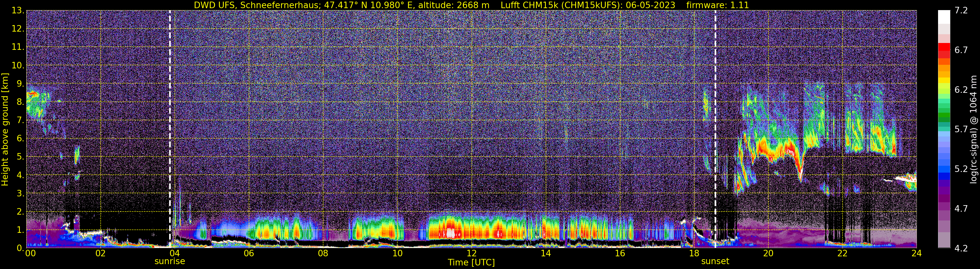Click the white dashed sunrise marker line
This screenshot has width=980, height=269.
tap(170, 129)
